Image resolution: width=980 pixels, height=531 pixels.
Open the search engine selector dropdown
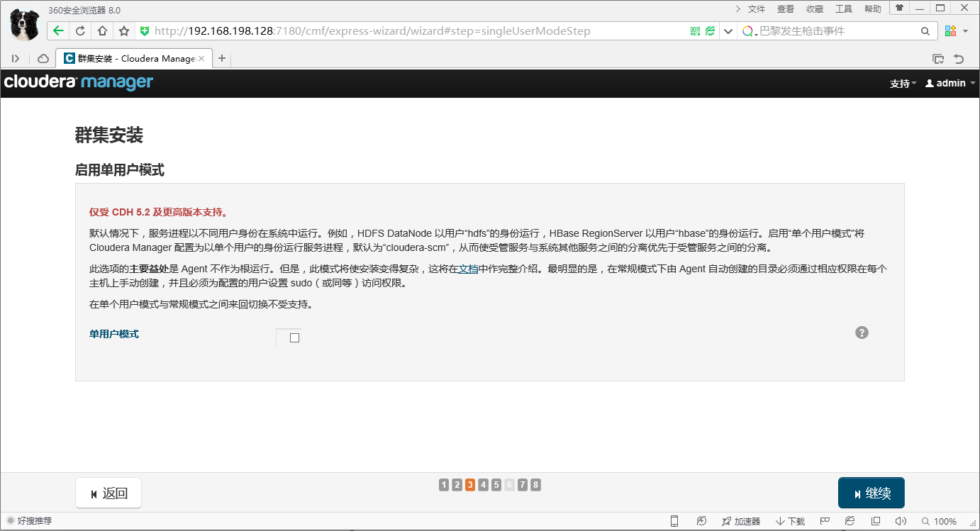pyautogui.click(x=750, y=31)
